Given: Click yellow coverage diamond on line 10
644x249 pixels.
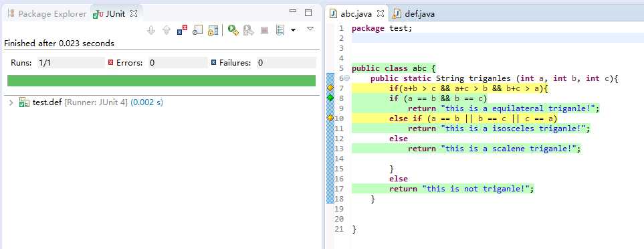Looking at the screenshot, I should pos(330,118).
